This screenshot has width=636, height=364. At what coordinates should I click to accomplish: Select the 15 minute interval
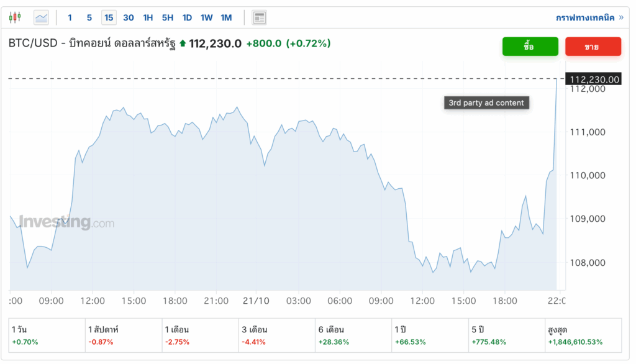tap(109, 17)
